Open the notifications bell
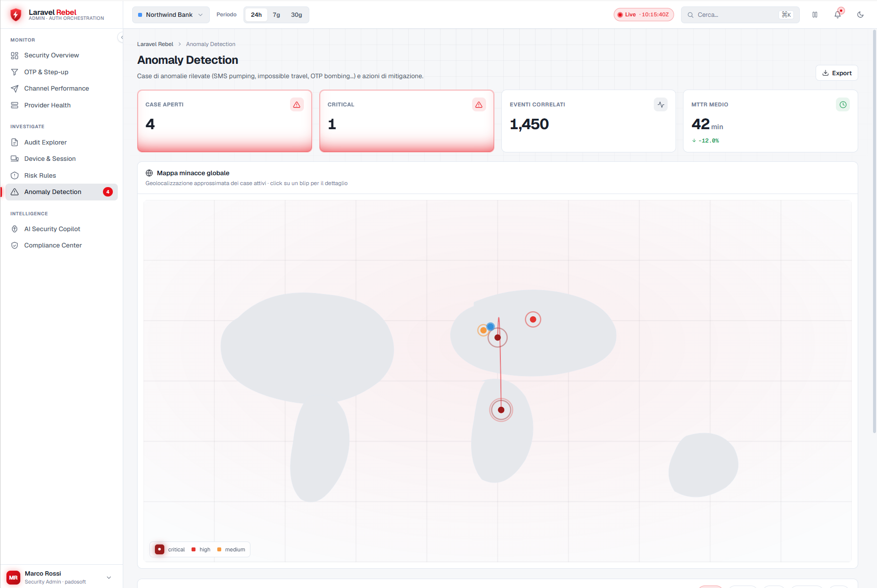This screenshot has width=877, height=588. pos(837,15)
